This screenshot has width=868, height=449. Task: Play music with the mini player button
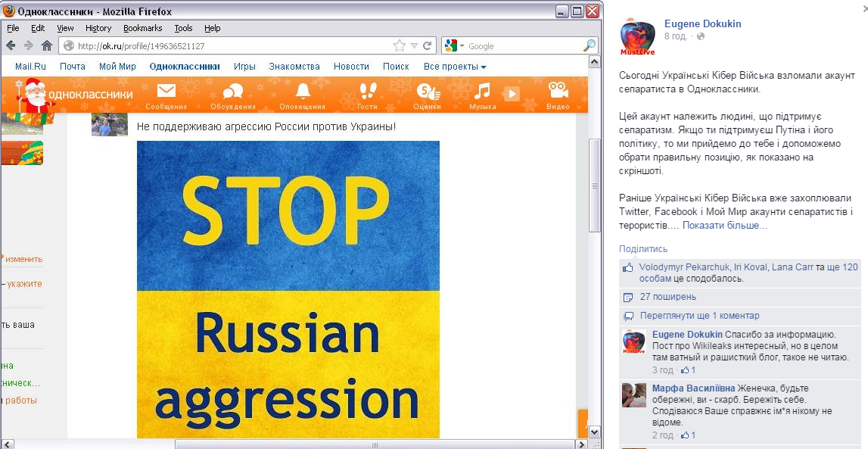pos(512,94)
